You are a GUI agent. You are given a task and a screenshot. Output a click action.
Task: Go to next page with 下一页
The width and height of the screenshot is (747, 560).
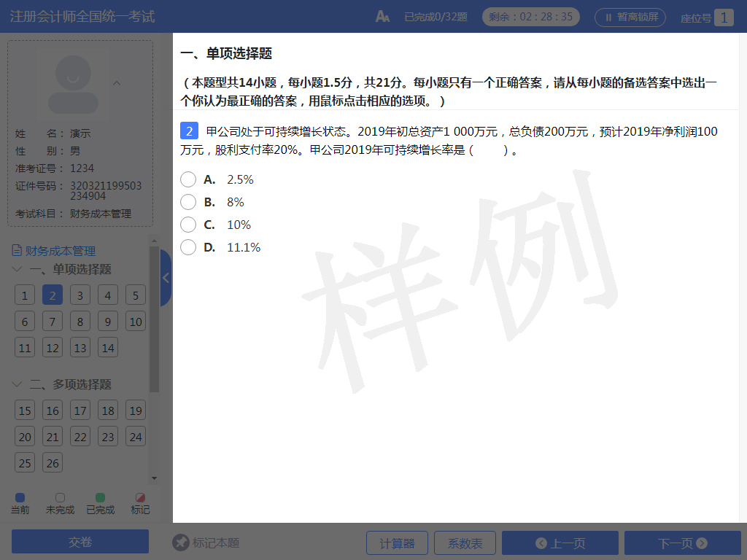[682, 543]
